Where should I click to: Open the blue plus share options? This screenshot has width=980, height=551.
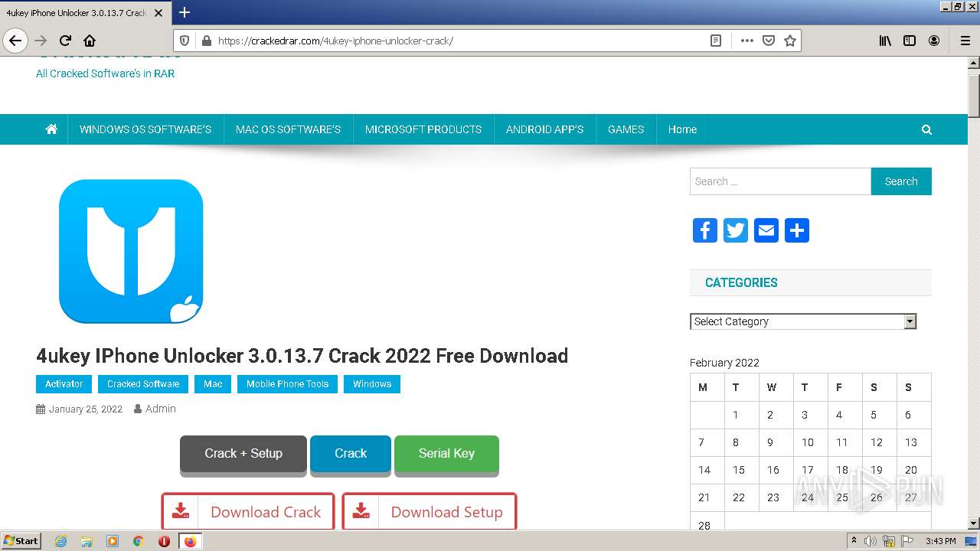[x=797, y=230]
